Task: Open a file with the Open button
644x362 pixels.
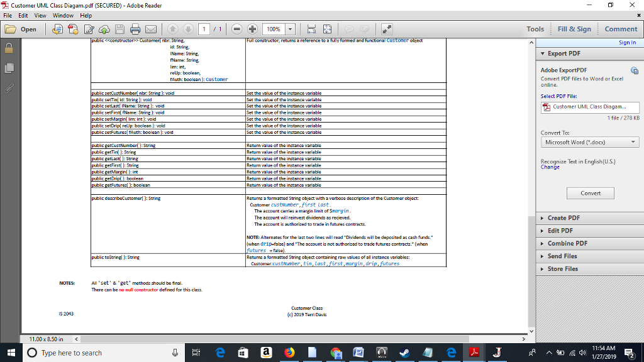Action: [21, 29]
